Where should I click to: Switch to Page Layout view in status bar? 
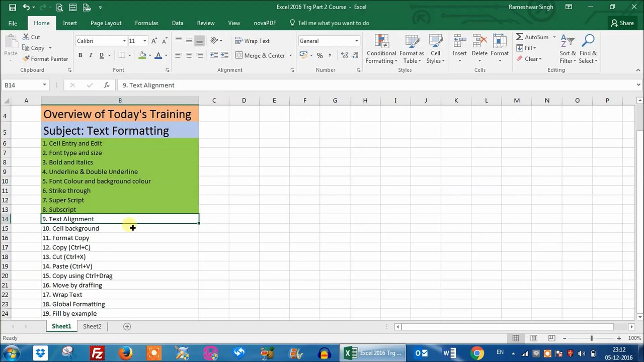pyautogui.click(x=534, y=338)
